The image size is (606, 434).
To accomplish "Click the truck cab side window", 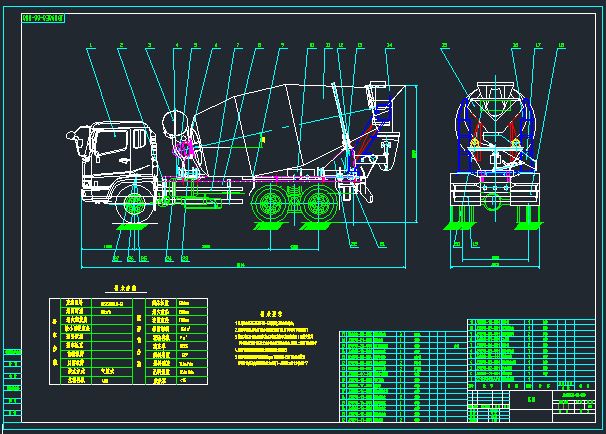I will [112, 142].
